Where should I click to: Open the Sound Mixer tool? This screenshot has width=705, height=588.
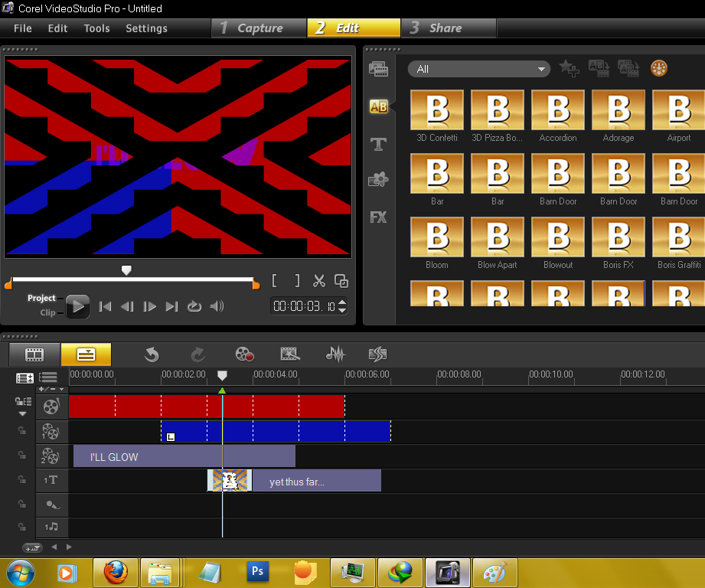coord(335,354)
